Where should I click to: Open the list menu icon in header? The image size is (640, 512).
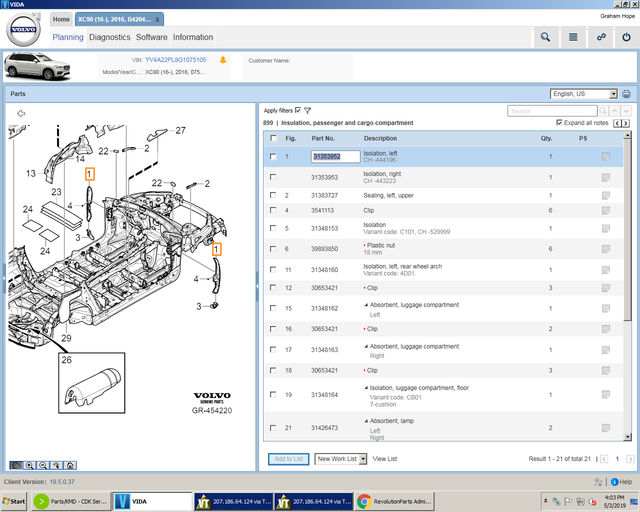click(573, 37)
